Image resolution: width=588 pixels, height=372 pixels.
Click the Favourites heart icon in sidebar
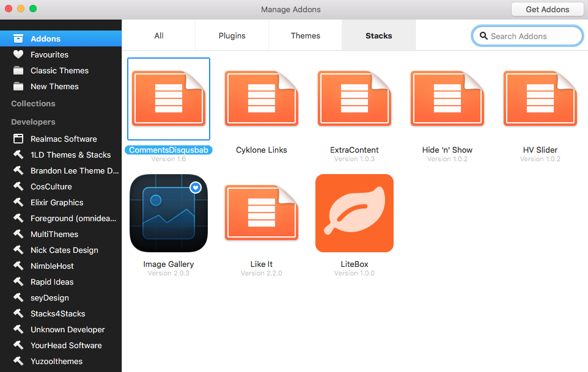click(18, 54)
